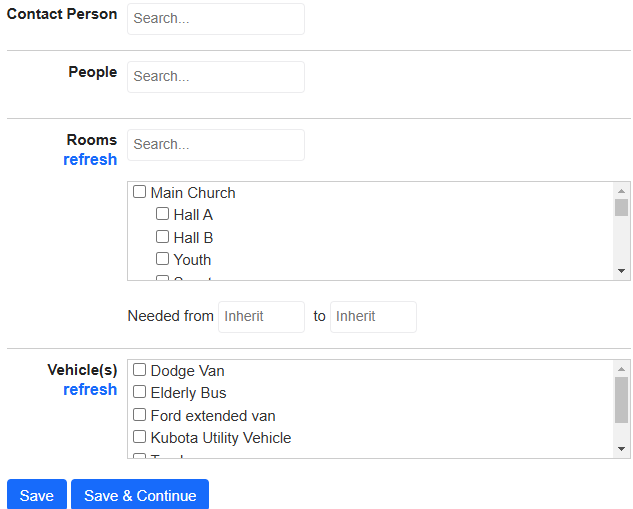Viewport: 633px width, 509px height.
Task: Tick Ford extended van checkbox
Action: 139,415
